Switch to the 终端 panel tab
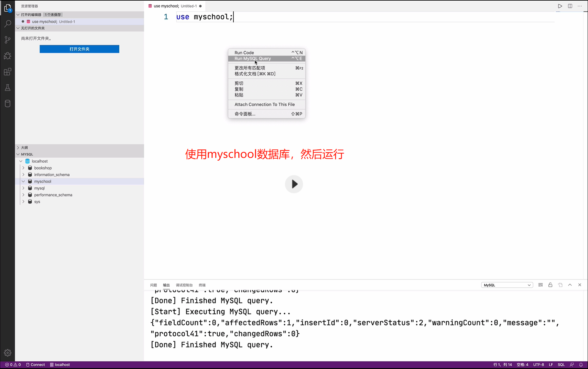This screenshot has height=369, width=588. coord(202,285)
